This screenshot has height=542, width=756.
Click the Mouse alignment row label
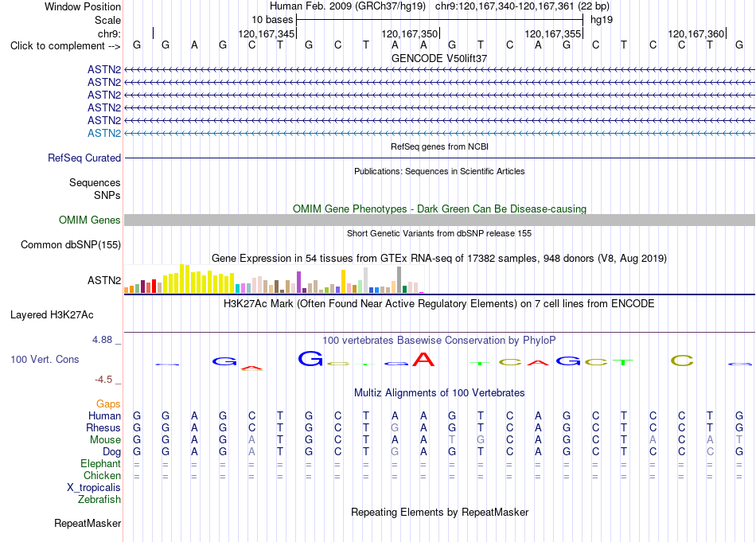pos(105,440)
